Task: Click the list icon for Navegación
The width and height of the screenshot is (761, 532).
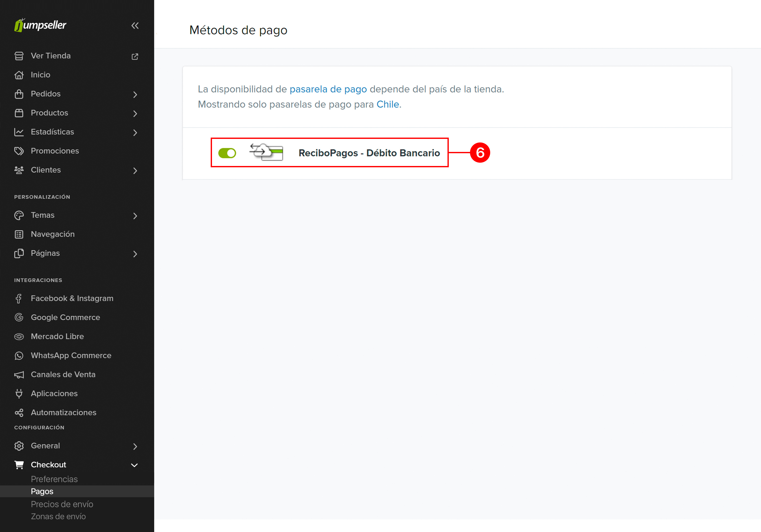Action: click(19, 234)
